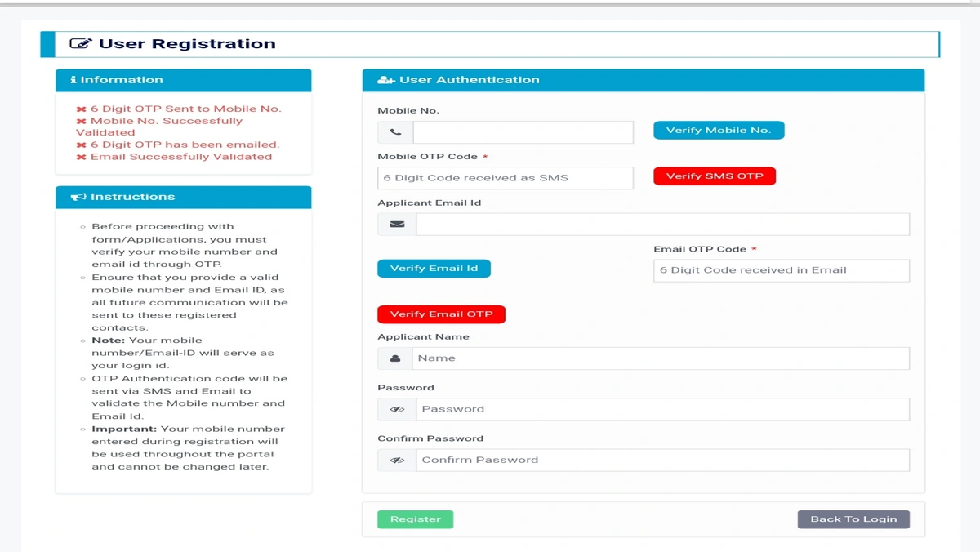
Task: Click the User Authentication add-user icon
Action: point(386,80)
